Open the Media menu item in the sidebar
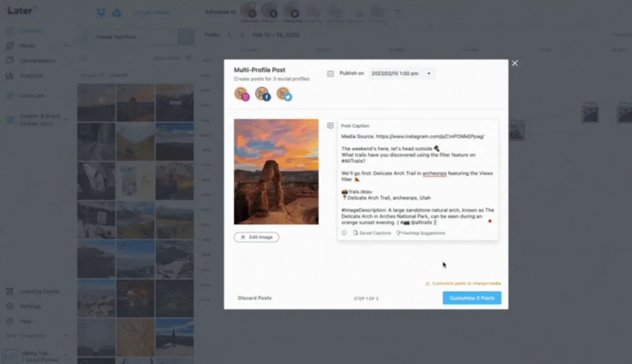Image resolution: width=632 pixels, height=364 pixels. 27,46
